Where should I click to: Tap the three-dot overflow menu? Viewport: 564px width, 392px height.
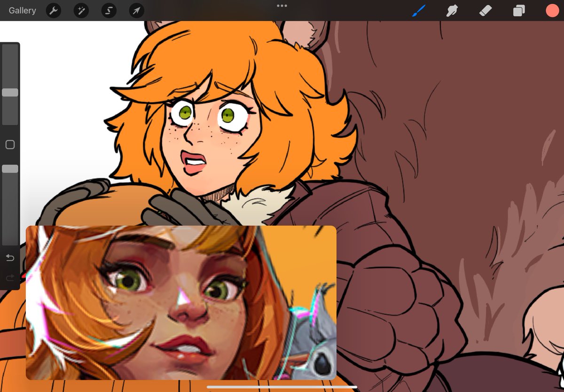pos(282,6)
